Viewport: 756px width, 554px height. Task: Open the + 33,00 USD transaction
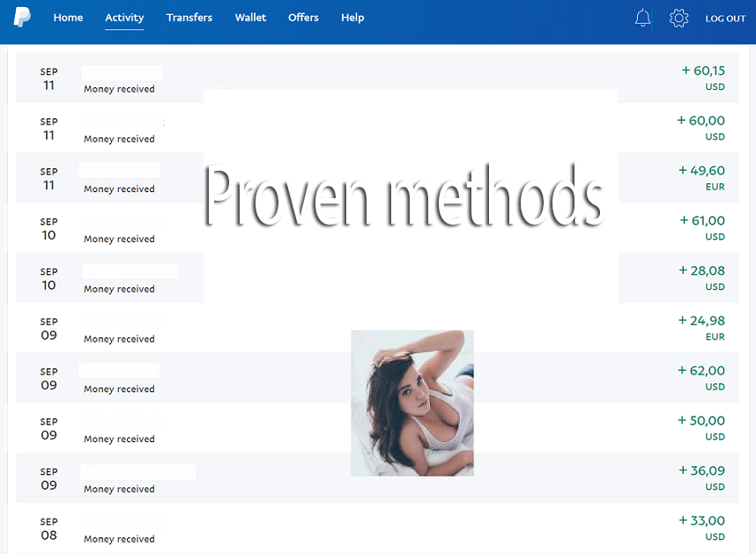[377, 528]
